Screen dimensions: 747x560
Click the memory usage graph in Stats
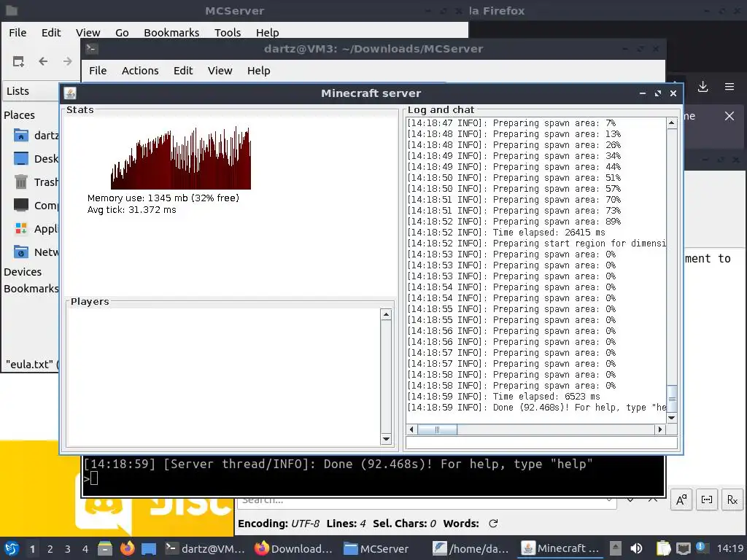pos(181,158)
